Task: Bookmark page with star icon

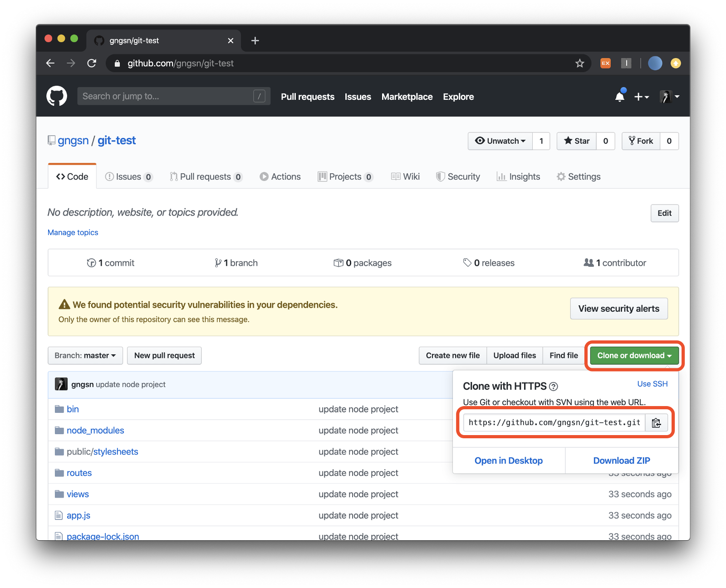Action: (x=579, y=63)
